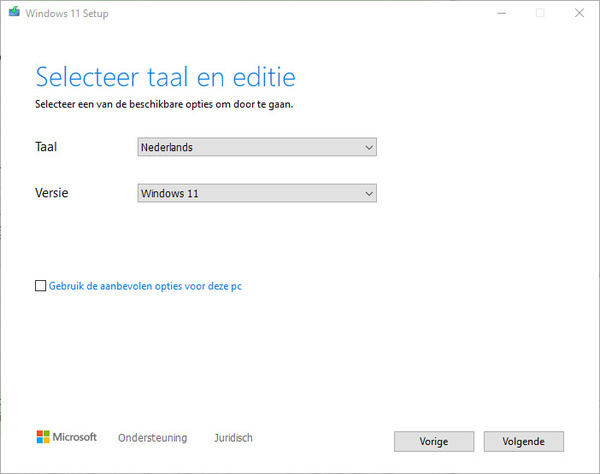Open the Ondersteuning support link
Image resolution: width=600 pixels, height=474 pixels.
point(152,438)
